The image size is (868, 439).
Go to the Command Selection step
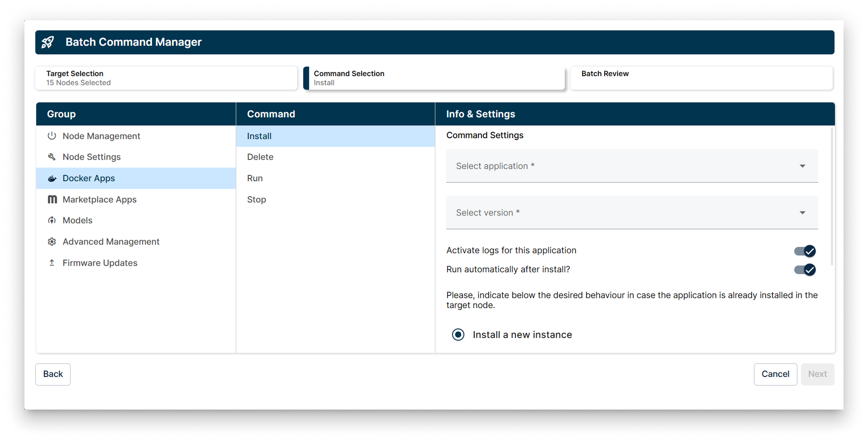point(434,78)
